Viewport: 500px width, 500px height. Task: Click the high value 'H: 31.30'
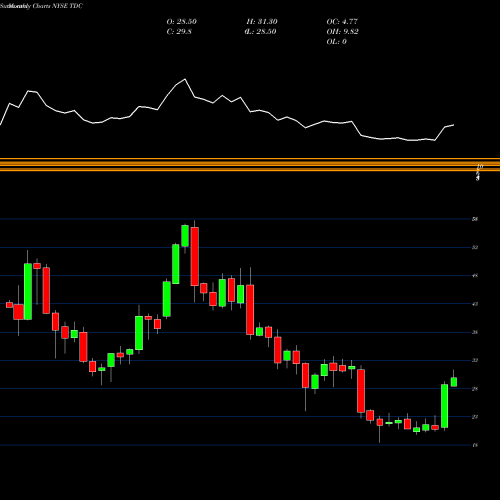pos(262,22)
